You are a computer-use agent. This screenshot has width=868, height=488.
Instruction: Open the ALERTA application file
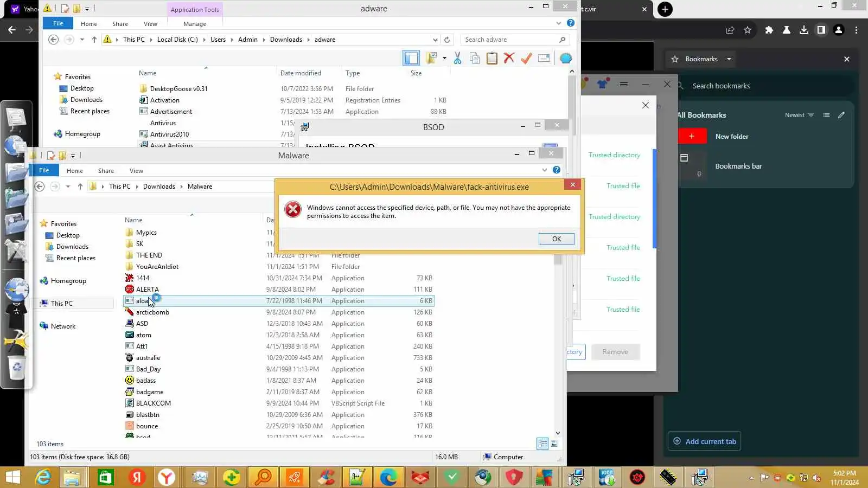point(147,290)
